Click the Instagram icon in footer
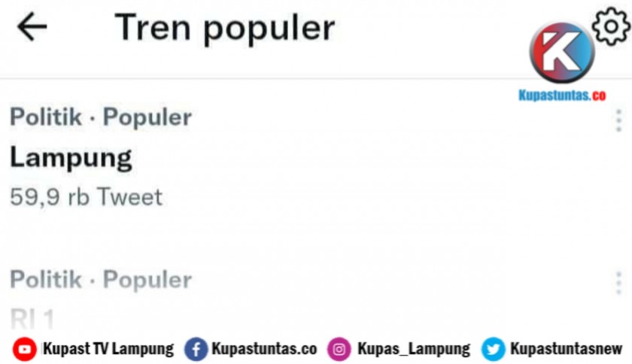 pyautogui.click(x=339, y=349)
